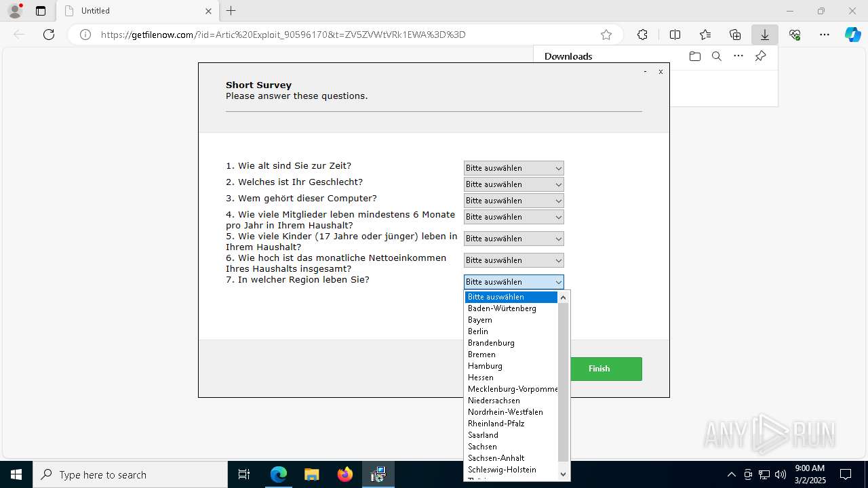Open network icon in system tray
The height and width of the screenshot is (488, 868).
(764, 474)
